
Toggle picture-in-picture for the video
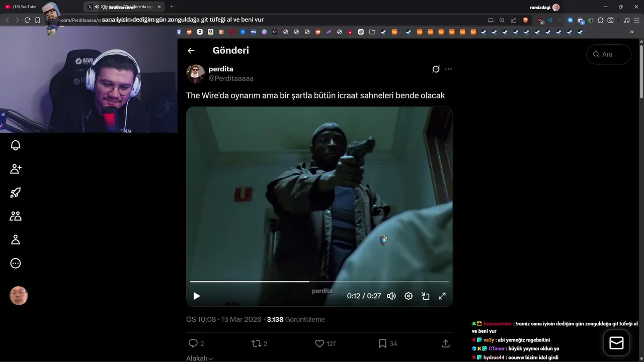(425, 296)
